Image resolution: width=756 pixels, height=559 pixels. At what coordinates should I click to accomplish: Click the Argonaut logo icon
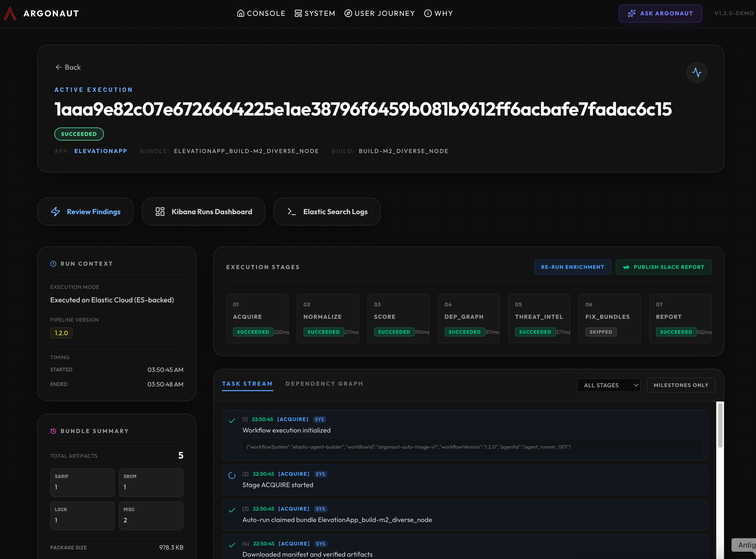coord(10,14)
